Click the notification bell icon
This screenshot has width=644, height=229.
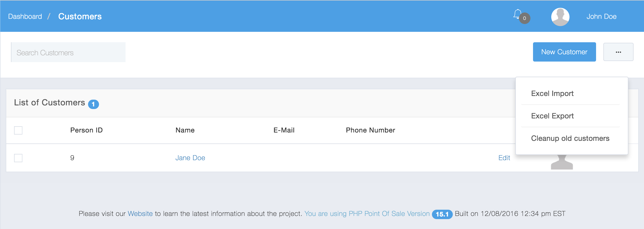coord(517,14)
